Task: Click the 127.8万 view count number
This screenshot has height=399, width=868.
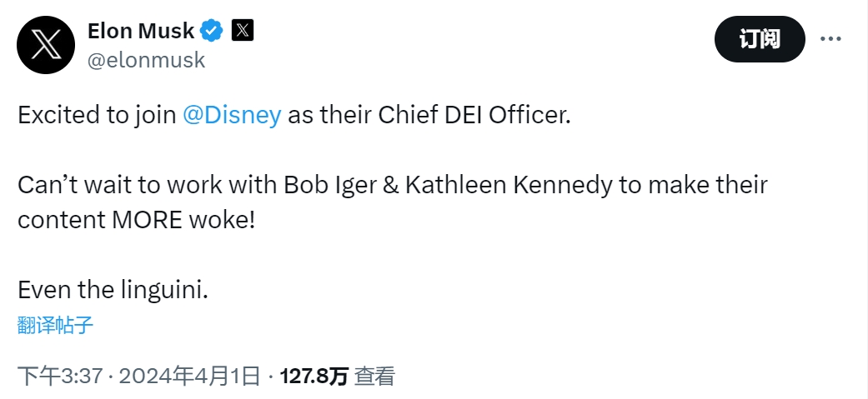Action: pyautogui.click(x=314, y=377)
